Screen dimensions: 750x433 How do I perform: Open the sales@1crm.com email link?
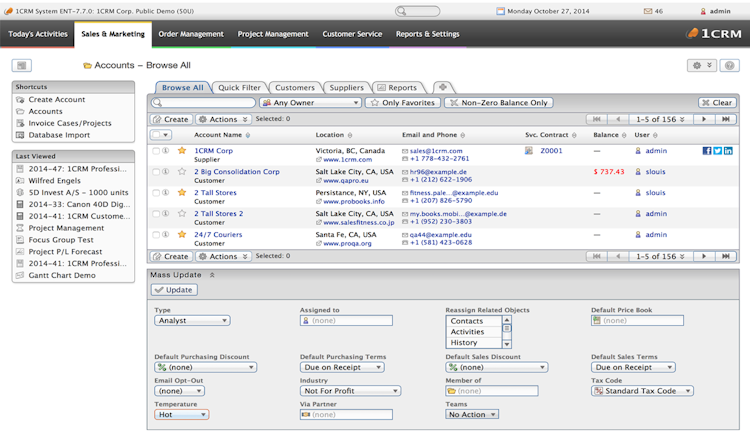click(x=436, y=151)
